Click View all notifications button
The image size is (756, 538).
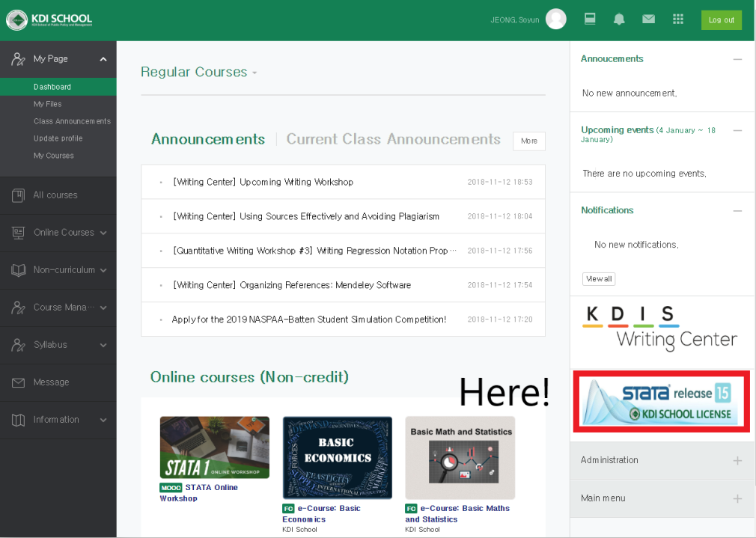pos(599,279)
